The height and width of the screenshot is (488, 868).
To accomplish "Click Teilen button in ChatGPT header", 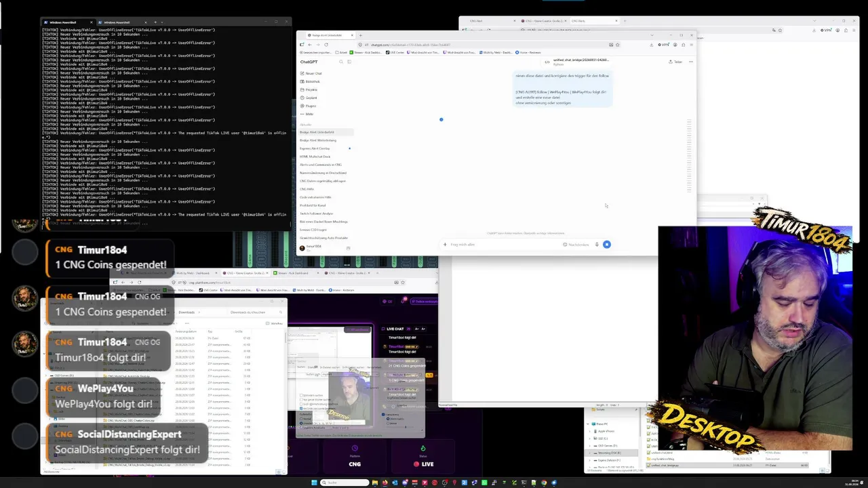I will [x=675, y=62].
